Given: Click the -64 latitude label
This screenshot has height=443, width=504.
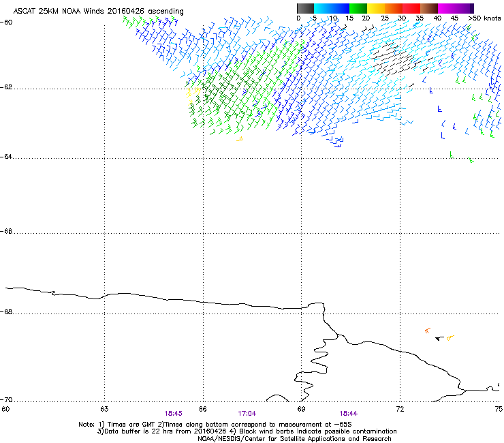Looking at the screenshot, I should pyautogui.click(x=6, y=157).
